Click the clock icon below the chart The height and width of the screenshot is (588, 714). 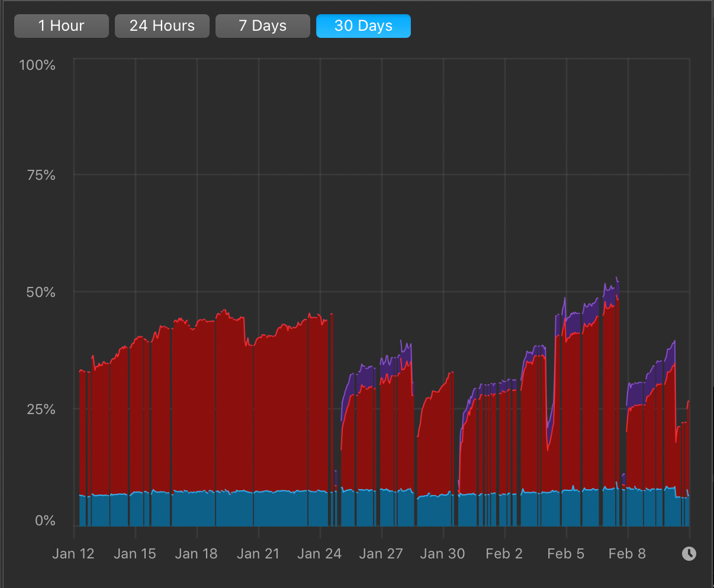pyautogui.click(x=689, y=554)
